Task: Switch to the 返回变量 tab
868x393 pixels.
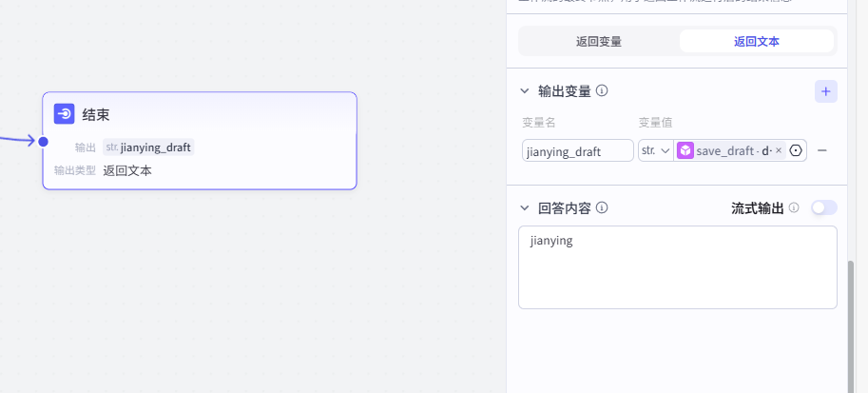Action: (x=599, y=42)
